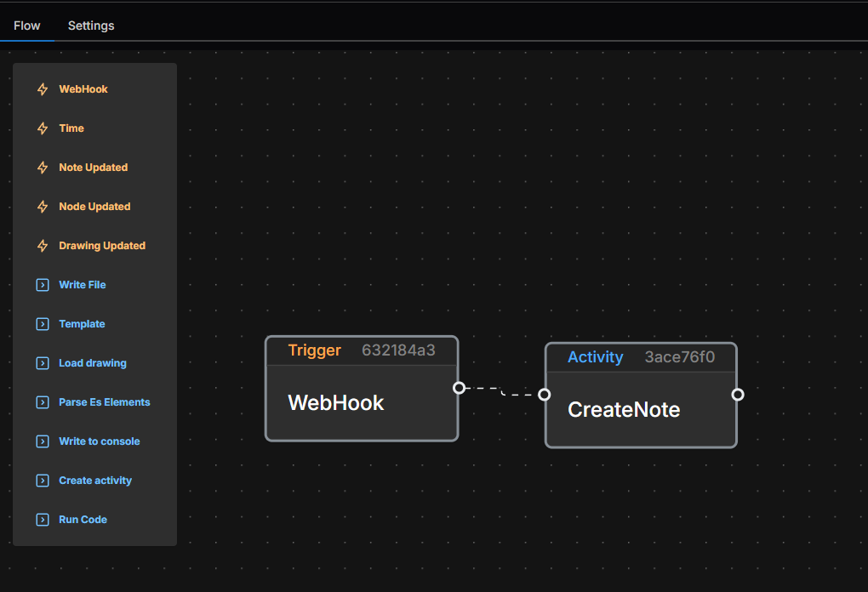This screenshot has width=868, height=592.
Task: Click the CreateNote node's input handle
Action: (x=544, y=395)
